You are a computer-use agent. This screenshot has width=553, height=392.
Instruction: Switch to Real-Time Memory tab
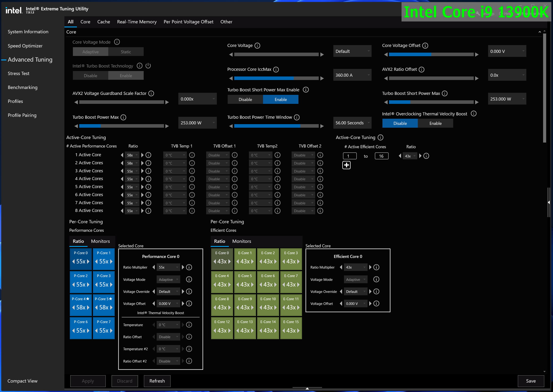click(x=137, y=22)
